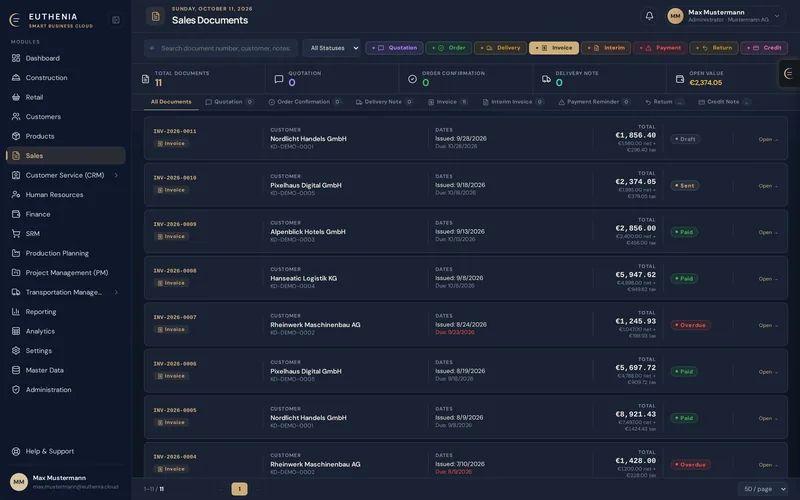Create a new Payment reminder

(x=660, y=48)
